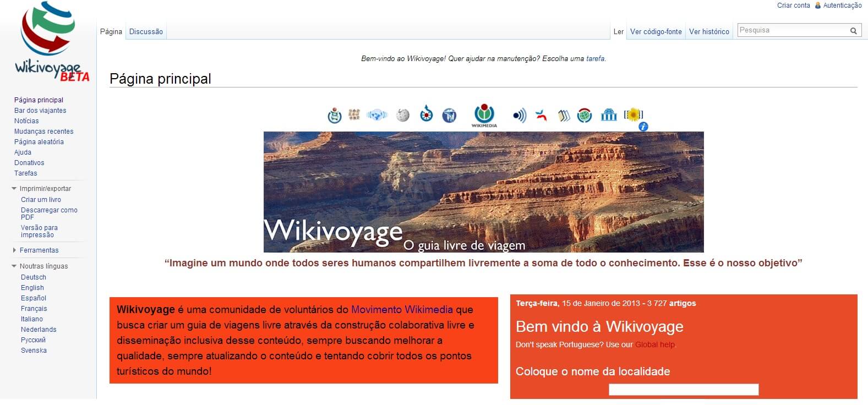Screen dimensions: 868x405
Task: Open the Wikinews globe icon
Action: point(377,115)
